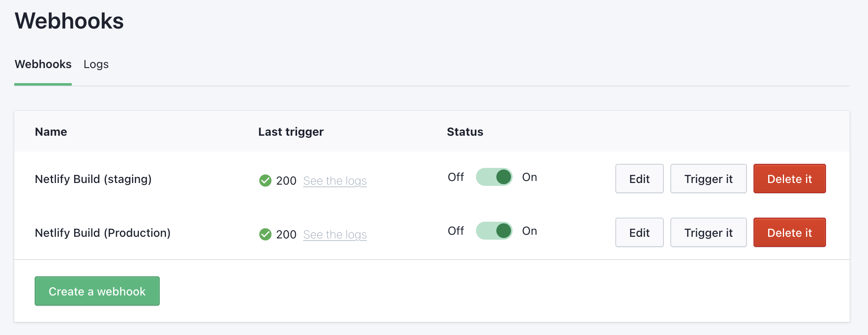
Task: Click green success checkmark for Production webhook
Action: click(x=265, y=234)
